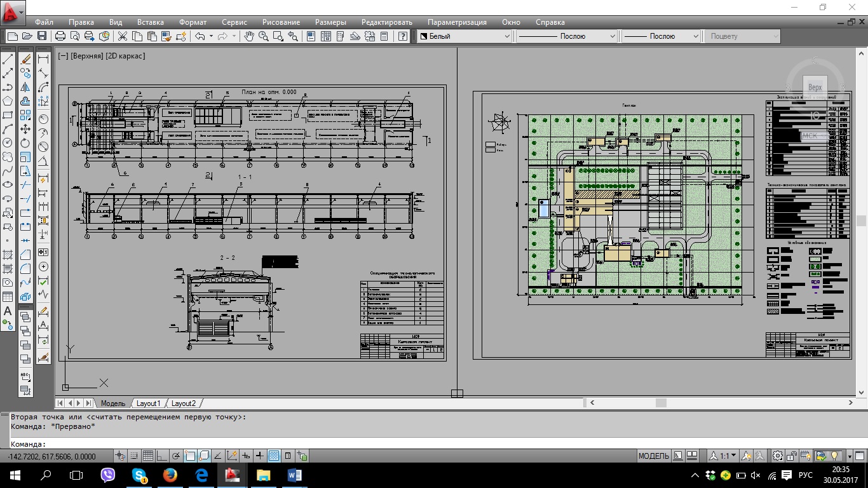This screenshot has width=868, height=488.
Task: Open the QuickCalc calculator icon
Action: click(384, 36)
